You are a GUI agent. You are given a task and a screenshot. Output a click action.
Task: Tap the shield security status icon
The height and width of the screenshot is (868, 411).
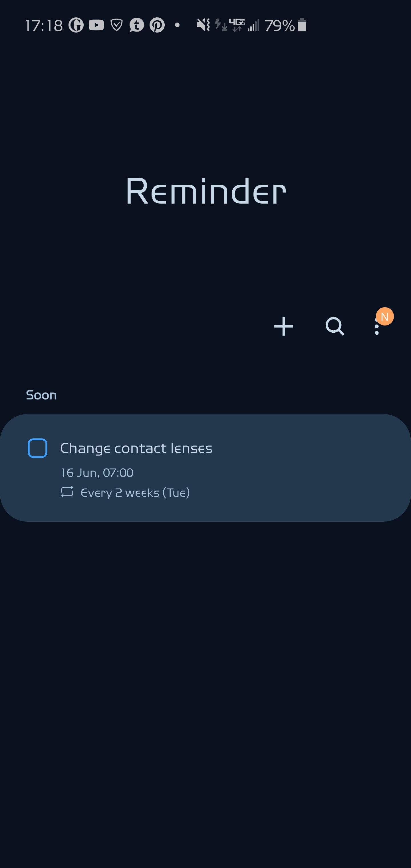pos(116,25)
